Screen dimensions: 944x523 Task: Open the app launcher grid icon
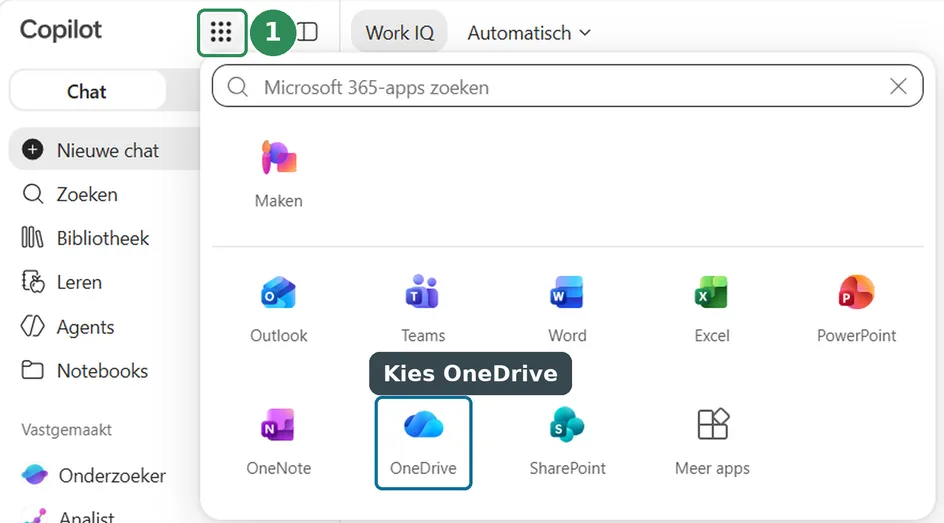[221, 32]
